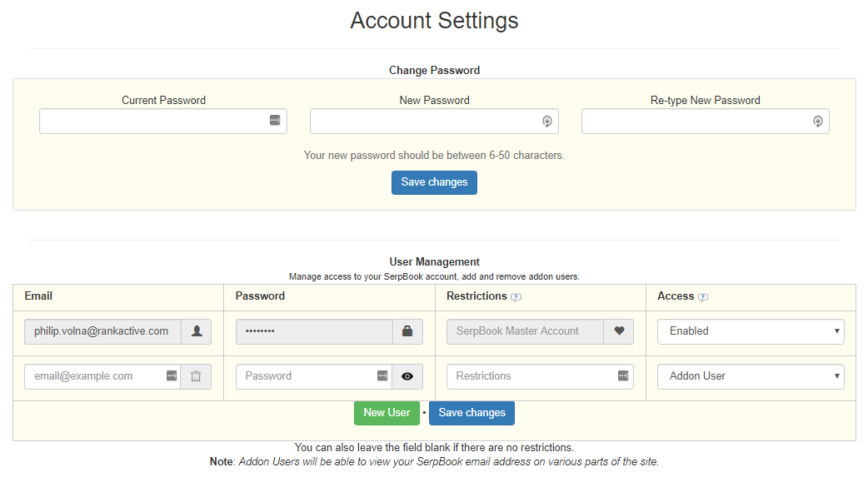The image size is (868, 477).
Task: Click the help icon next to Restrictions header
Action: pyautogui.click(x=516, y=297)
